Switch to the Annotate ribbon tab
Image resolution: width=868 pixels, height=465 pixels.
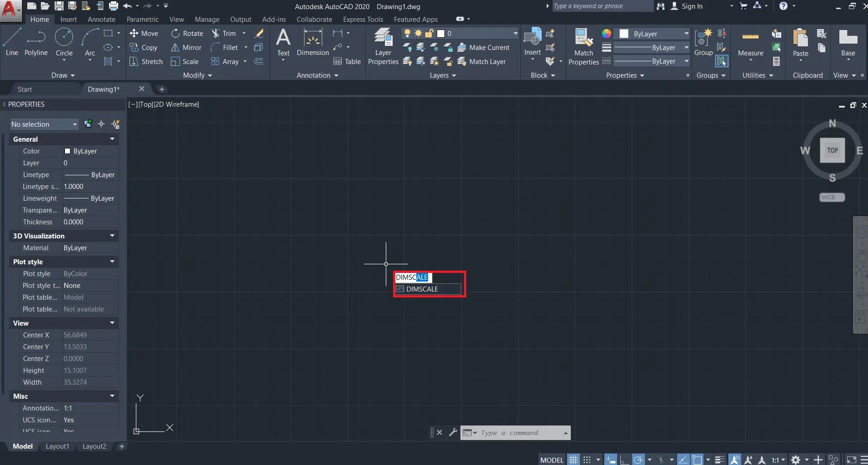pyautogui.click(x=101, y=19)
